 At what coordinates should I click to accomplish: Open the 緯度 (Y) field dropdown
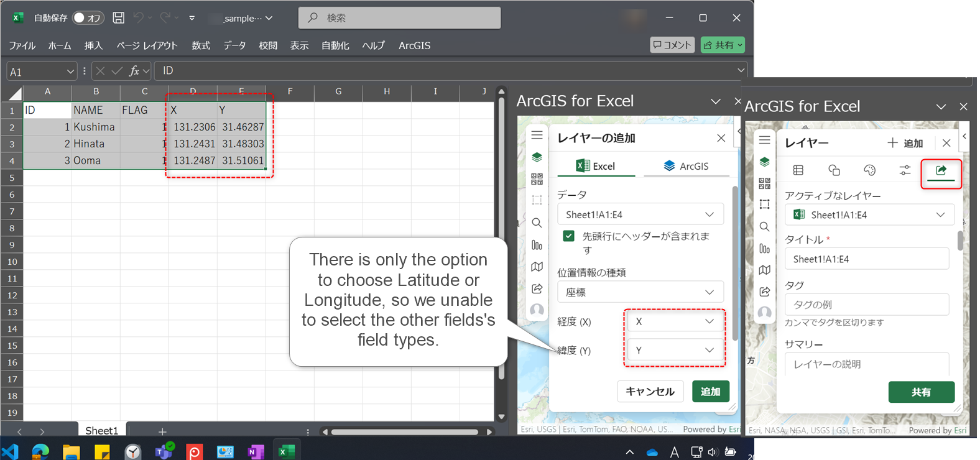[676, 351]
